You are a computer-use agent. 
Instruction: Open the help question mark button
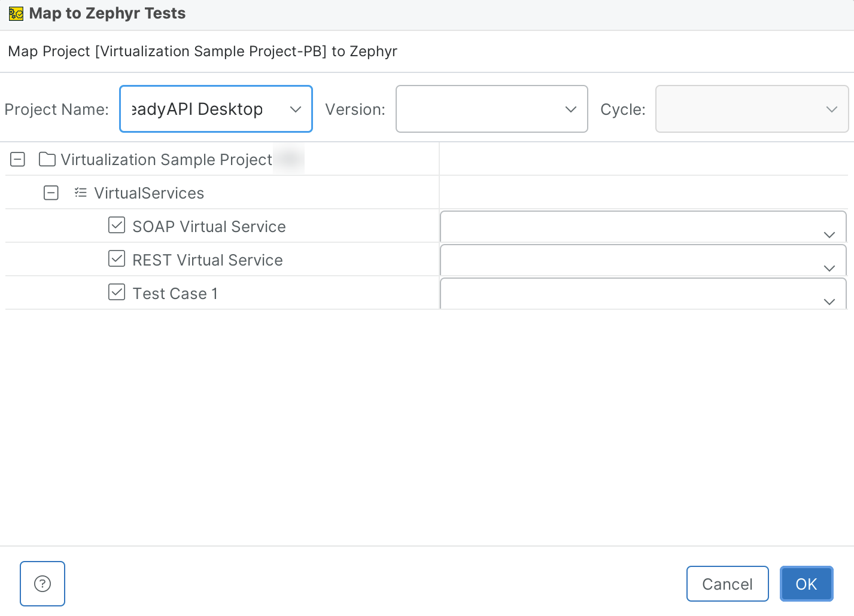[x=42, y=584]
